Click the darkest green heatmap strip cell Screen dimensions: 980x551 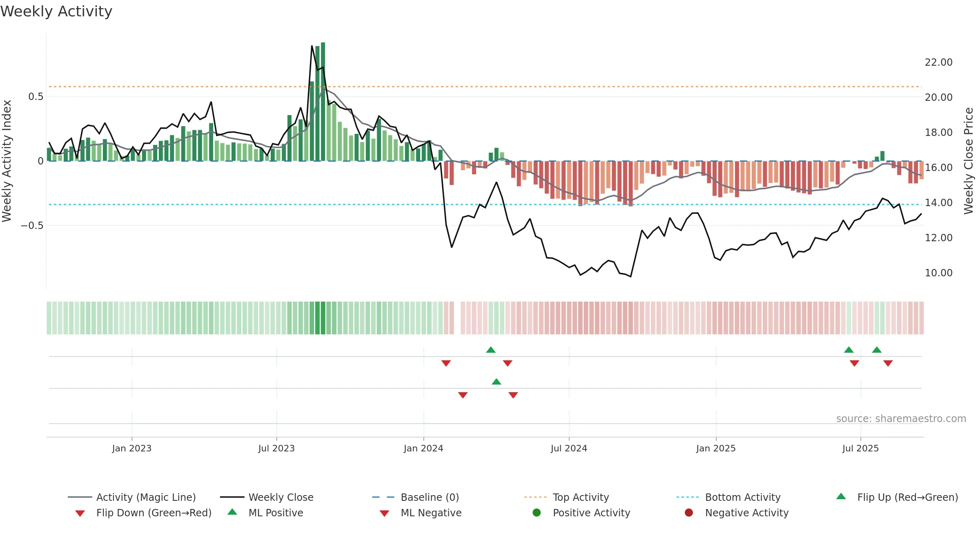pos(323,318)
